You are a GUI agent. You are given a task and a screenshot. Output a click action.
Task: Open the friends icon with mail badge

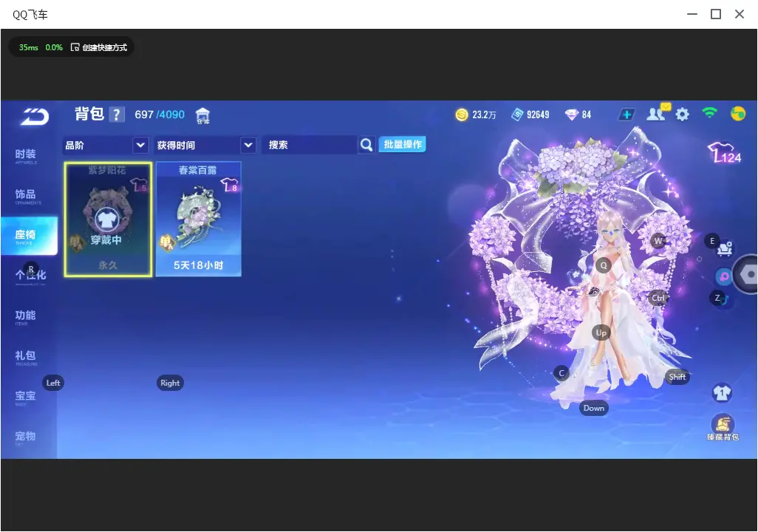[658, 113]
